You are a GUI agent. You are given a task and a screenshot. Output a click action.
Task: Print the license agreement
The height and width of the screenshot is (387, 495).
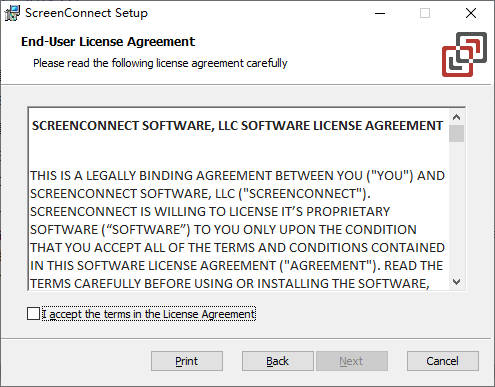187,361
